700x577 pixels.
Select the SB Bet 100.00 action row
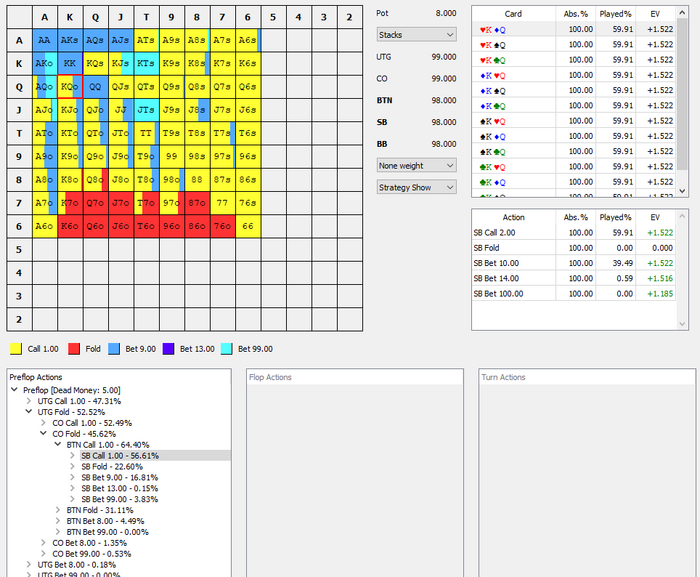(574, 294)
